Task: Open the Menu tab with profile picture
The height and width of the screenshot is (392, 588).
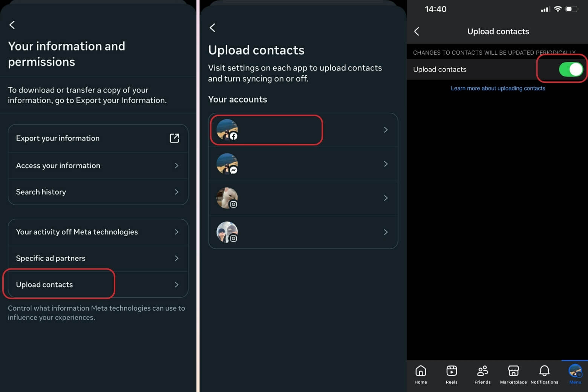Action: coord(575,374)
